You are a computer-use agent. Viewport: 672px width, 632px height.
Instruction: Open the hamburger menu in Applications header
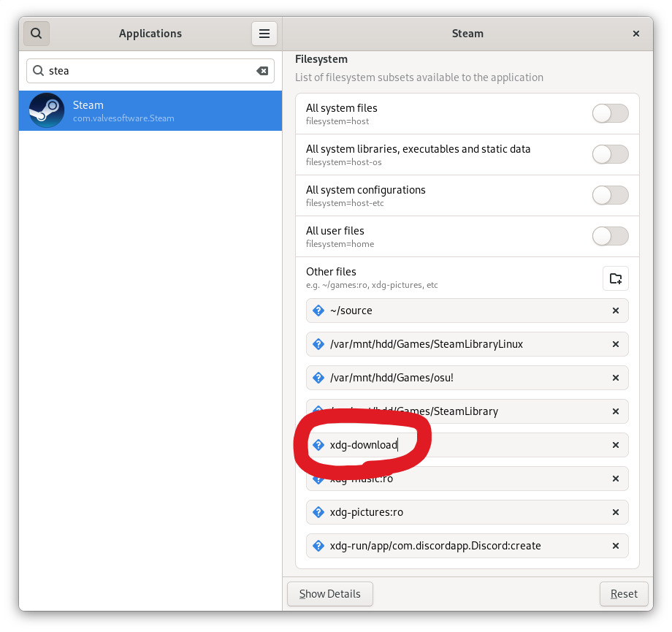pos(264,34)
